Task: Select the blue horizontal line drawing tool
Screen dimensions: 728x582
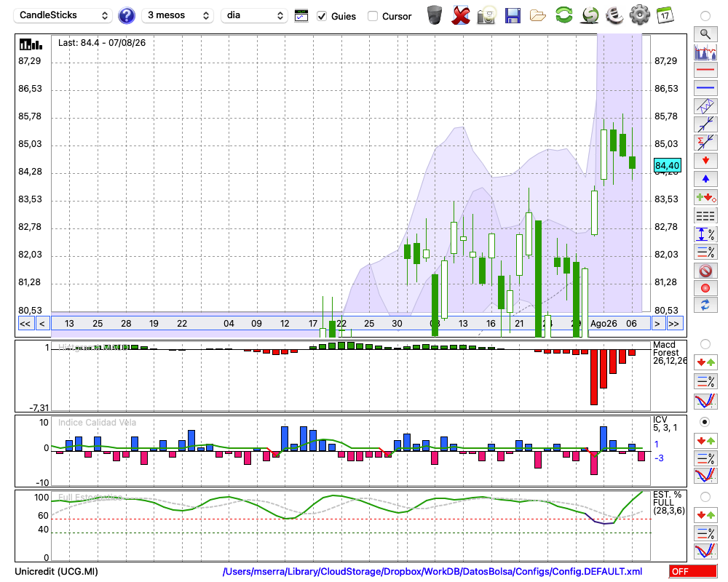Action: tap(705, 88)
